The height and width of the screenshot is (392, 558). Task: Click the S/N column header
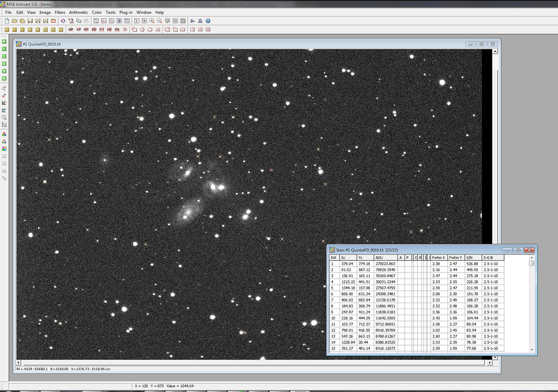click(473, 257)
